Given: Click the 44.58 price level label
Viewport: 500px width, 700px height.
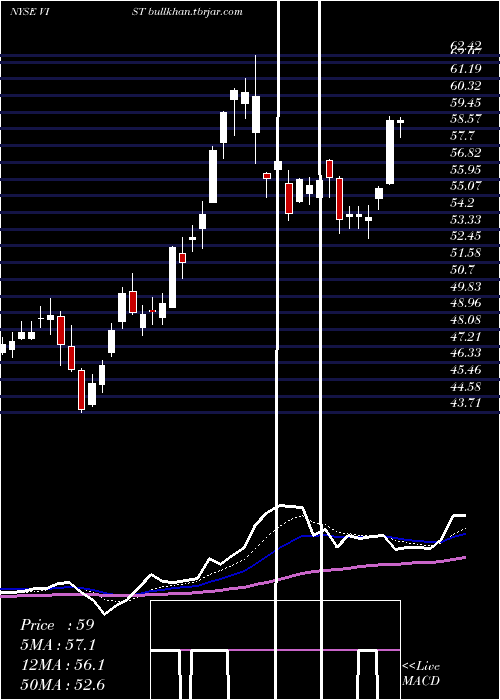Looking at the screenshot, I should [x=466, y=387].
